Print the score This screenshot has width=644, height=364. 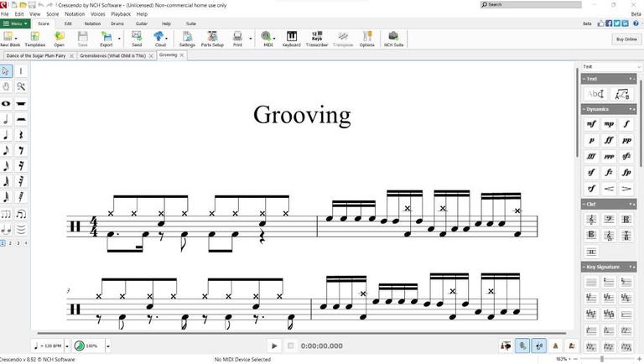tap(237, 39)
